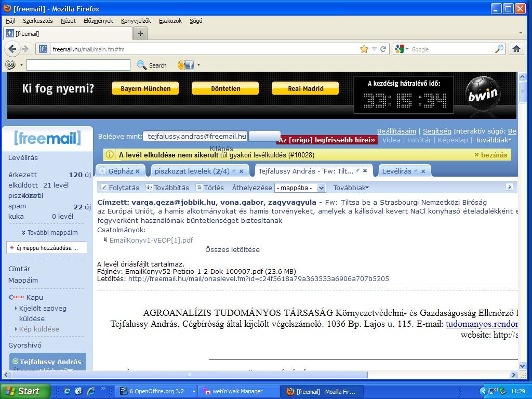The height and width of the screenshot is (399, 532).
Task: Pin the Levélírás tab
Action: (416, 171)
